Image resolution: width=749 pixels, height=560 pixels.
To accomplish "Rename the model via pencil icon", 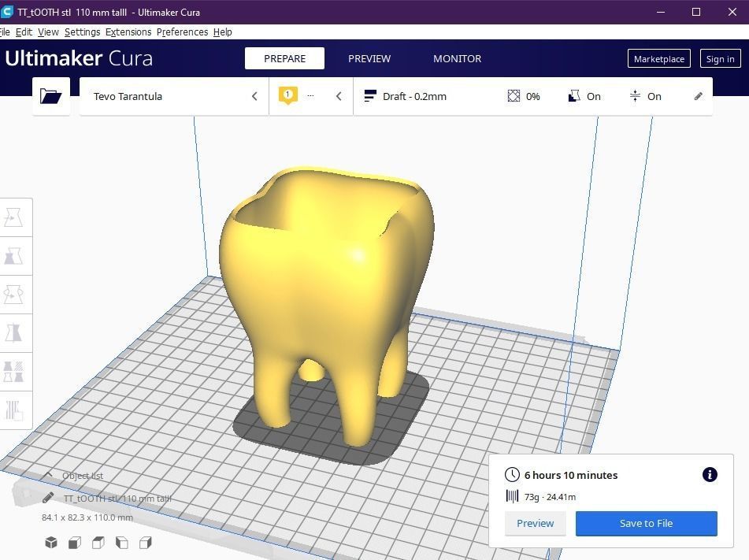I will [x=48, y=498].
